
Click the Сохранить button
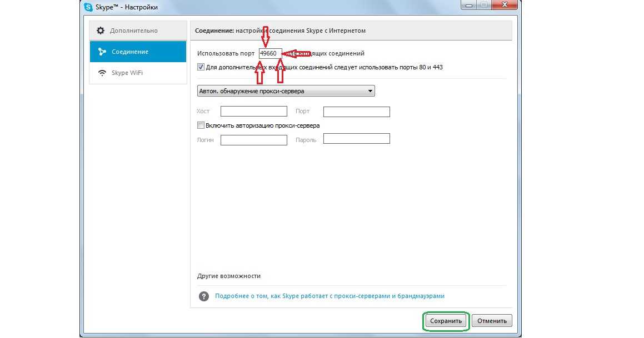(446, 321)
